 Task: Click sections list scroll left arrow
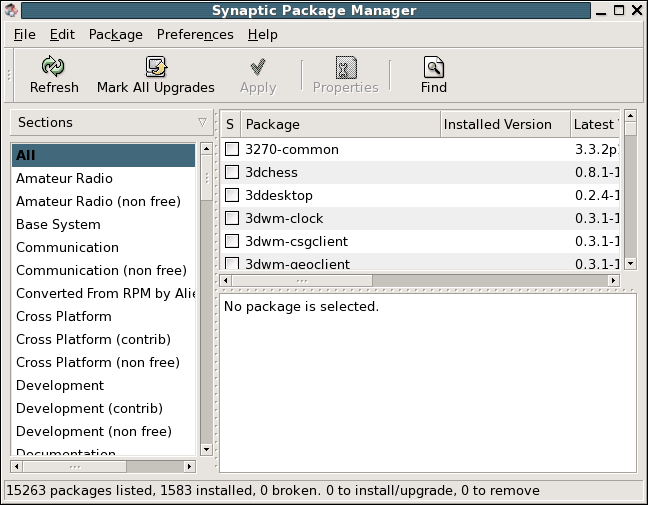click(17, 467)
